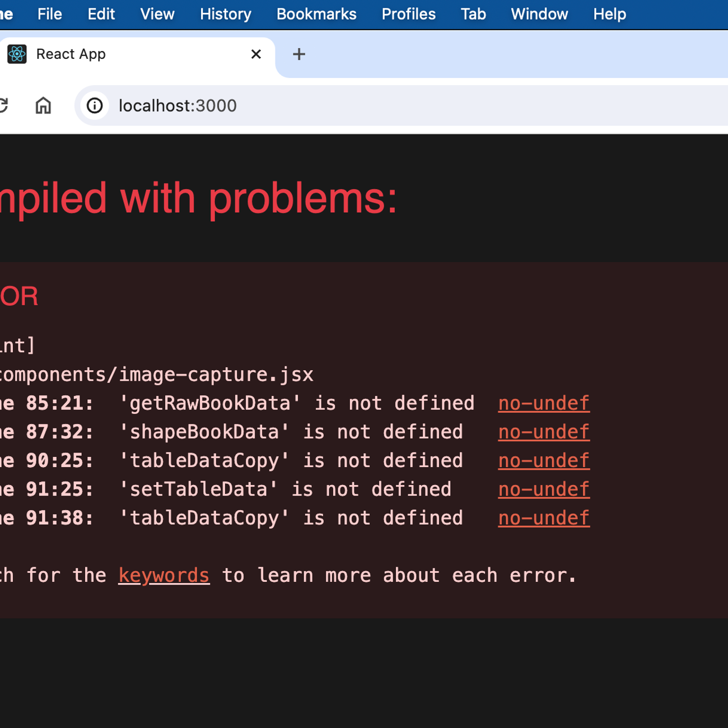Click the 'compiled with problems' heading
This screenshot has height=728, width=728.
[x=199, y=199]
